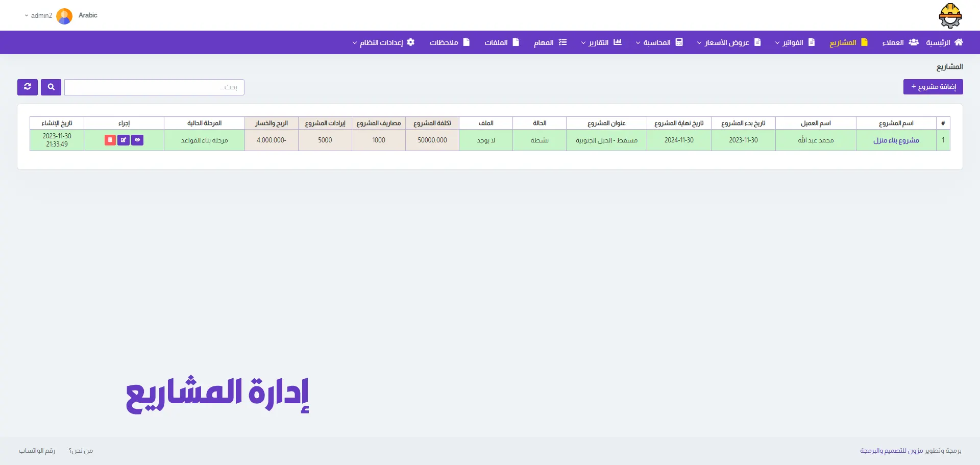
Task: Expand إعدادات النظام system settings menu
Action: click(383, 42)
